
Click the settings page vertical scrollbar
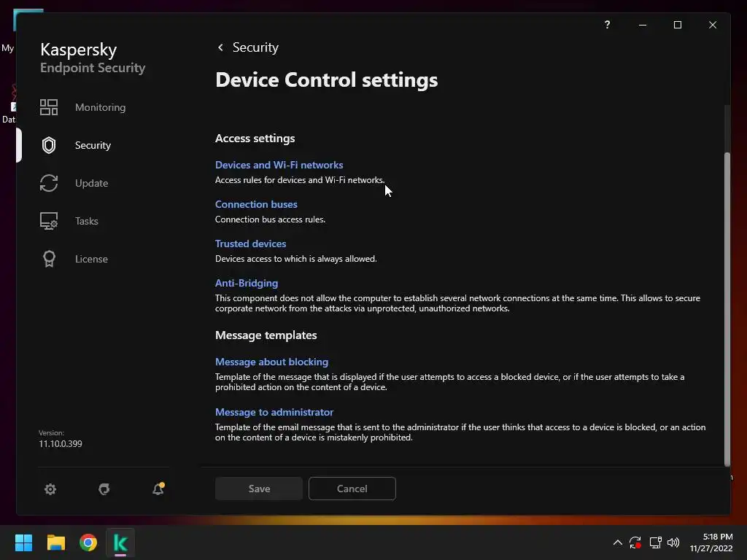click(727, 309)
